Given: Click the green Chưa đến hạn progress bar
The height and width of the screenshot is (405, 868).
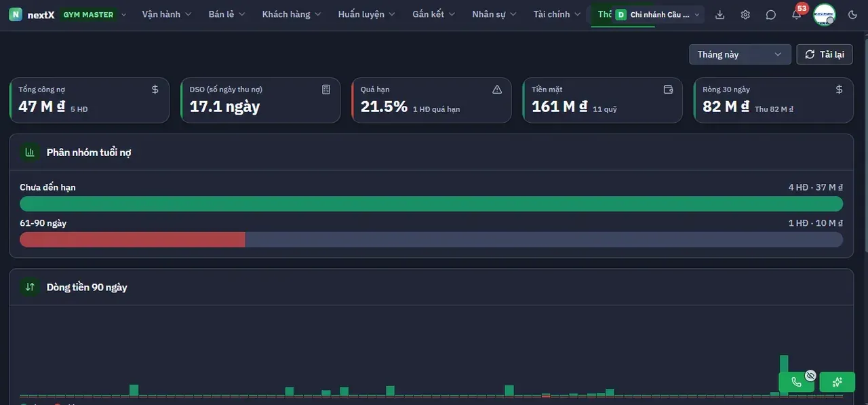Looking at the screenshot, I should click(x=431, y=204).
